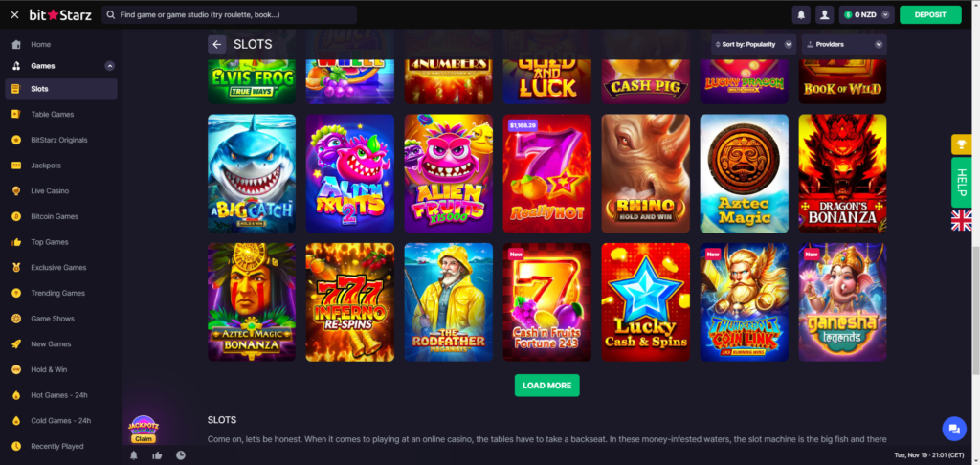This screenshot has width=980, height=465.
Task: Click the thumbs-up icon in bottom bar
Action: 157,455
